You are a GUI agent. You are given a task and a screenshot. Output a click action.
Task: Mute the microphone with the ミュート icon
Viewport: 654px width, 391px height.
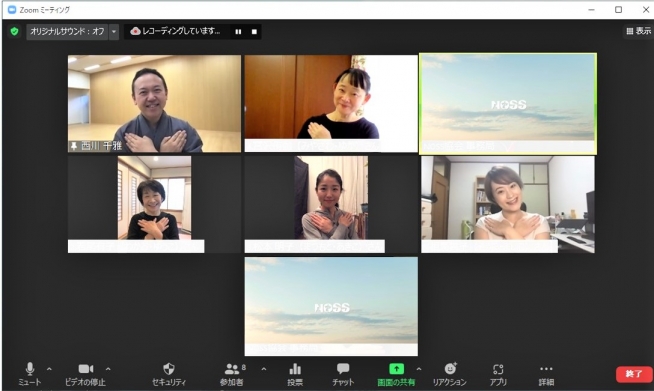30,374
